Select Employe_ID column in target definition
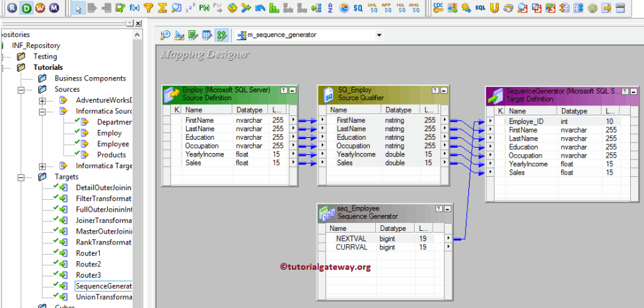 point(526,121)
